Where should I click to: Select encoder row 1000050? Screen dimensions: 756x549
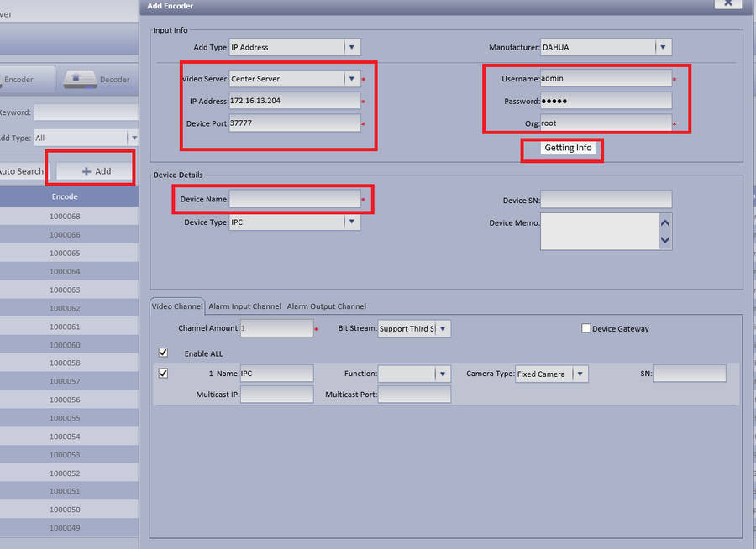coord(65,510)
